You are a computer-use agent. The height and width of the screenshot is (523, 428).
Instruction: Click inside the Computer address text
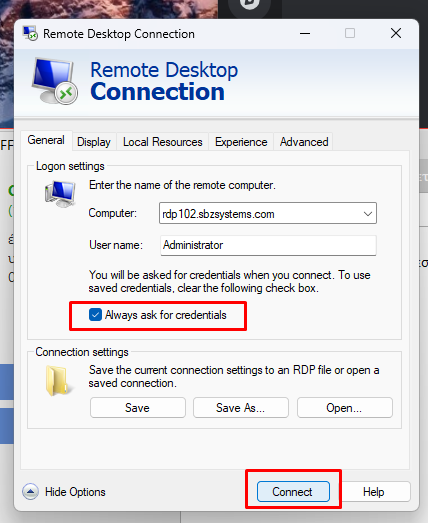(218, 214)
